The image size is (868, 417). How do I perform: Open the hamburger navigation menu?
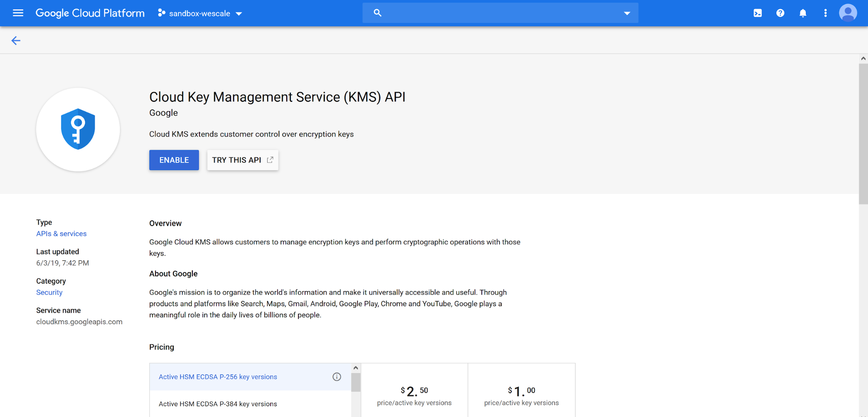click(18, 13)
